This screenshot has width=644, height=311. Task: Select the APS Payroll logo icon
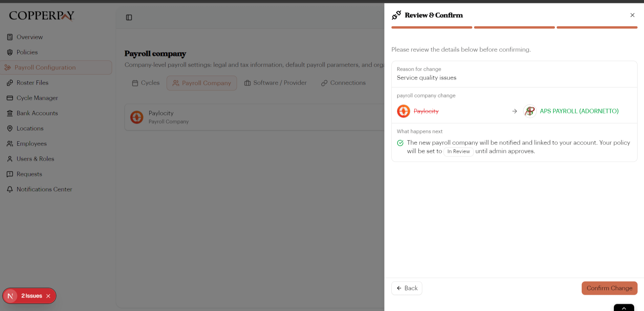[x=530, y=111]
